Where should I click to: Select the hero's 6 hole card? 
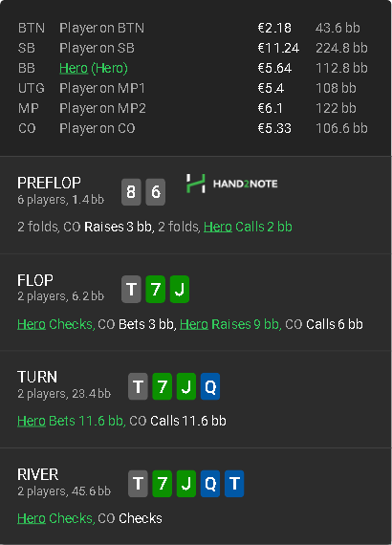click(155, 192)
